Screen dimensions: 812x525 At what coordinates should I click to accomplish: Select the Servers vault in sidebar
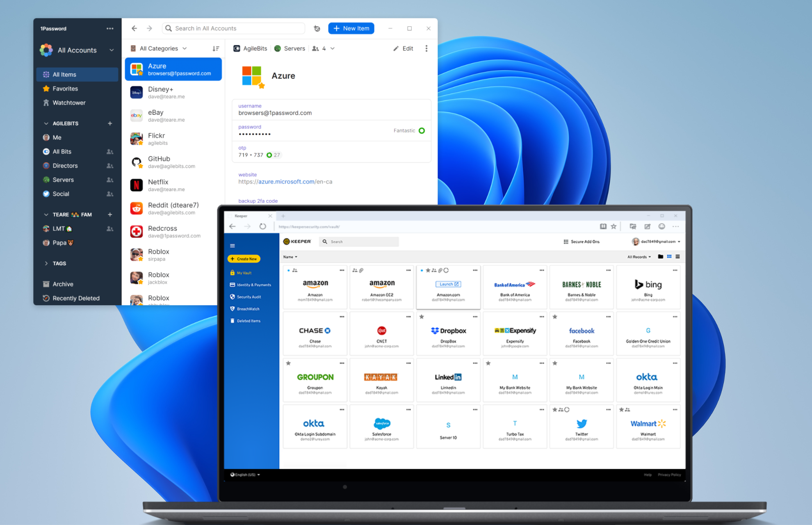coord(77,180)
